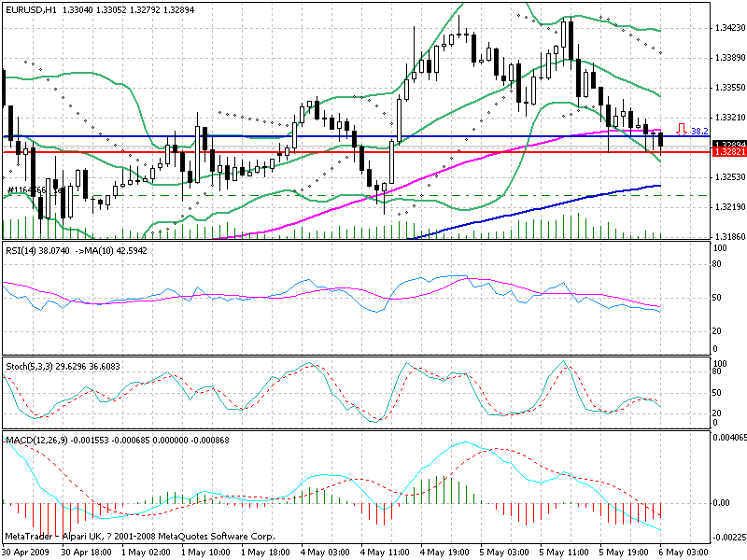
Task: Select the blue 38.2 Fibonacci level label
Action: click(x=699, y=131)
